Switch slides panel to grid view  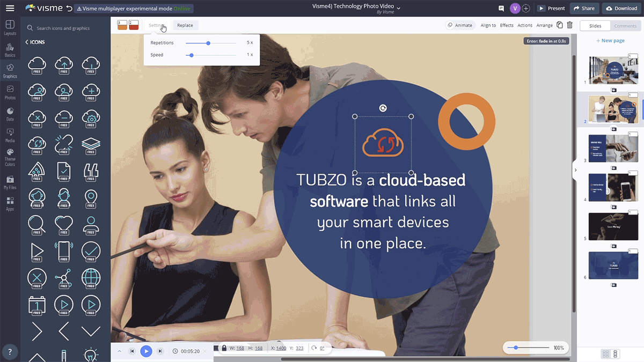tap(606, 354)
